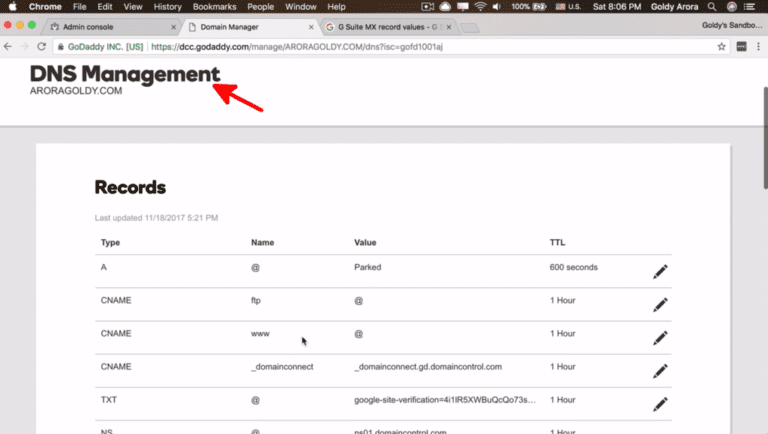Image resolution: width=768 pixels, height=434 pixels.
Task: Click the _domainconnect.gd.domaincontrol.com value
Action: (428, 367)
